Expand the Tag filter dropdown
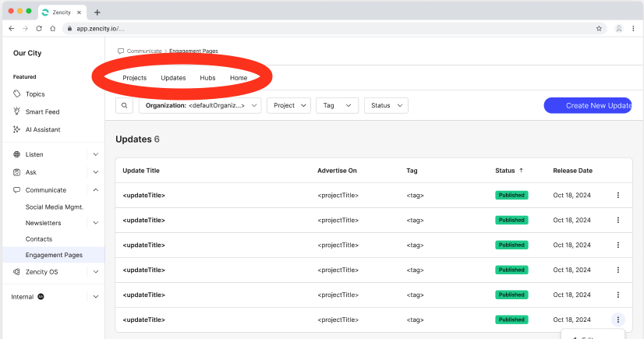 [x=337, y=105]
